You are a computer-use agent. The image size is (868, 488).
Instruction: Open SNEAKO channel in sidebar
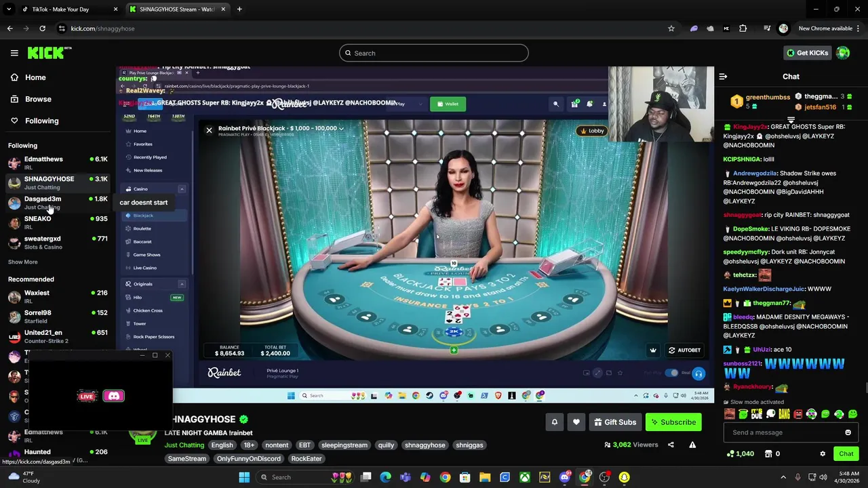tap(58, 222)
